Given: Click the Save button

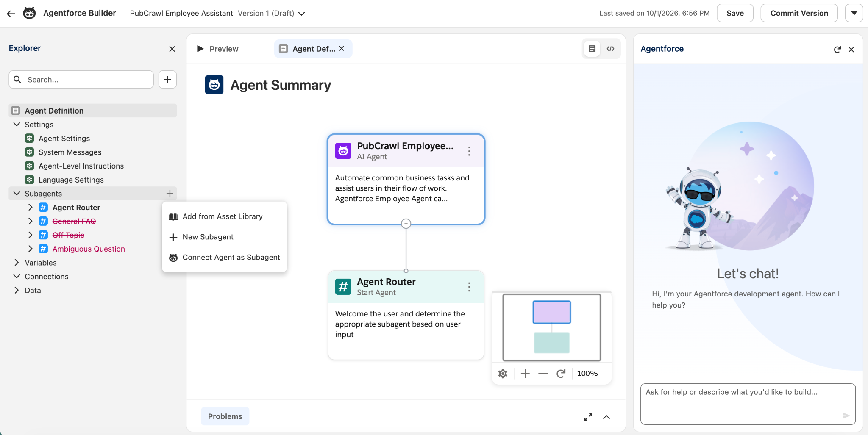Looking at the screenshot, I should click(735, 13).
